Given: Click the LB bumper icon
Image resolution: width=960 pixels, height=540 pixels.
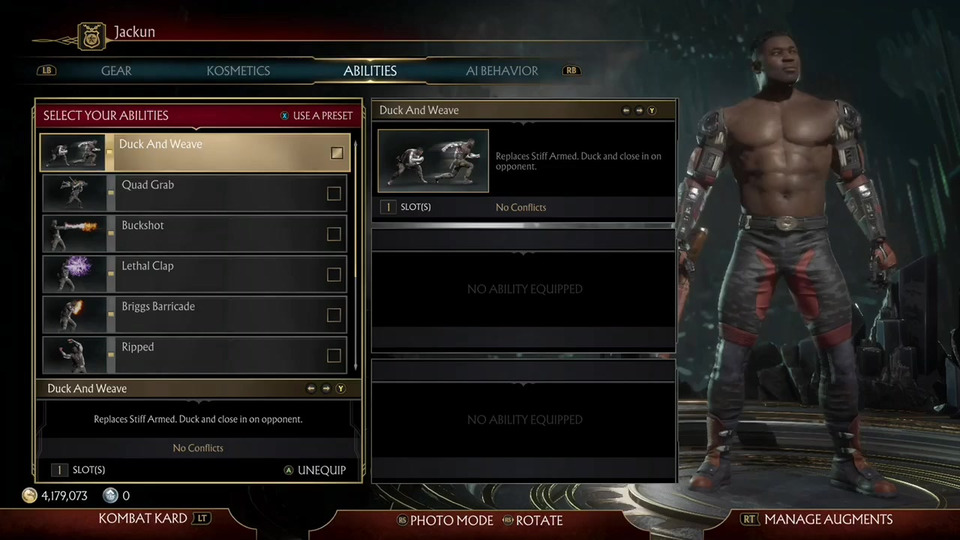Looking at the screenshot, I should (x=47, y=70).
